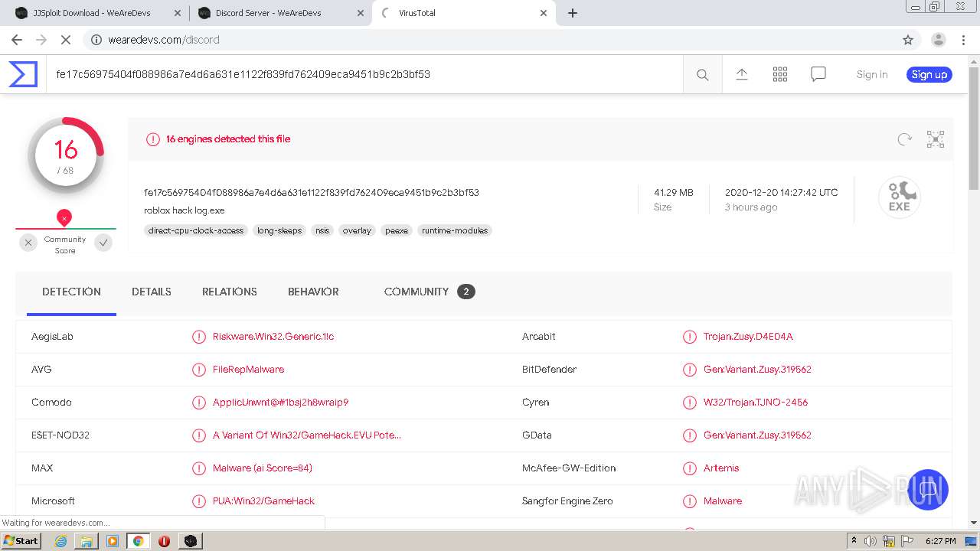Open the DETAILS tab
Screen dimensions: 980x551
152,292
